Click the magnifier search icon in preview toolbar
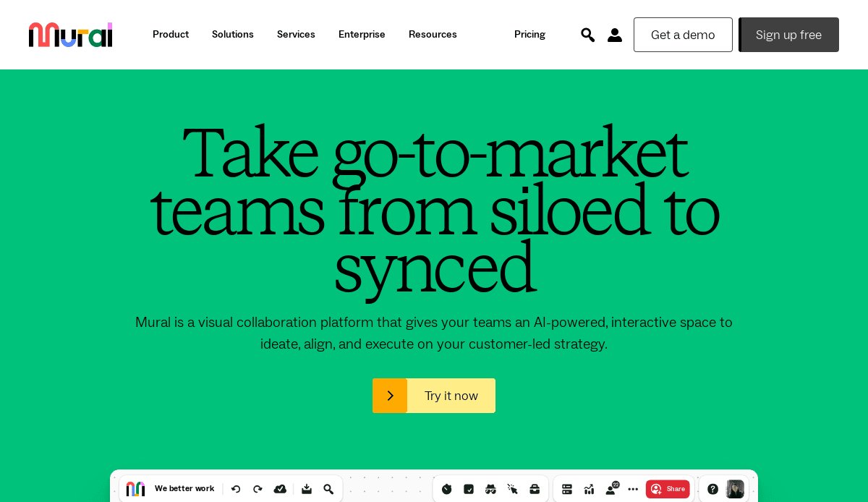The height and width of the screenshot is (502, 868). point(328,489)
